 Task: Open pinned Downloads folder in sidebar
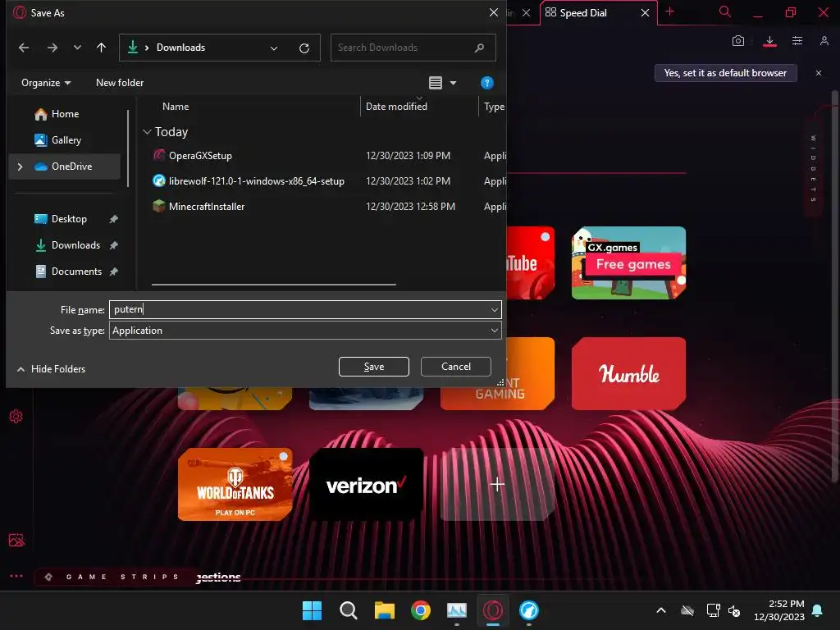click(x=75, y=245)
